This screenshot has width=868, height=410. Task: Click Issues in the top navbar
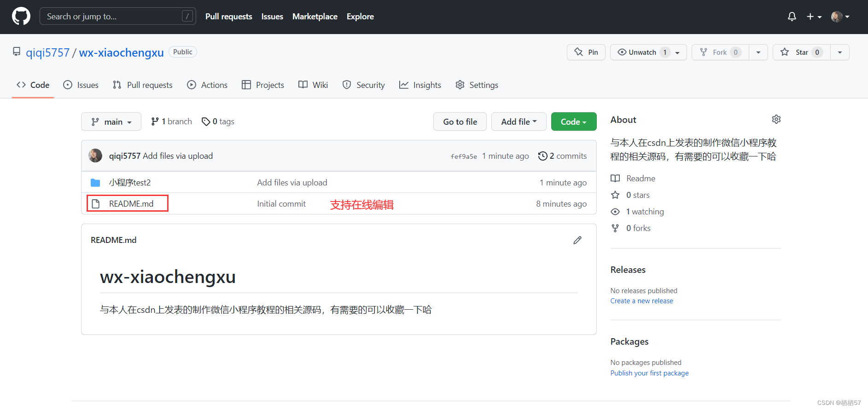pos(272,17)
